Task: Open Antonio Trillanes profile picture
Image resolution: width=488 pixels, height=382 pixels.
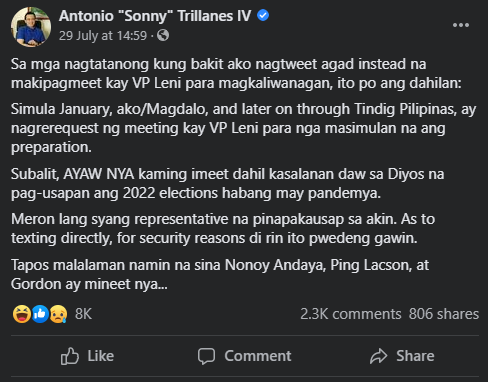Action: point(31,27)
